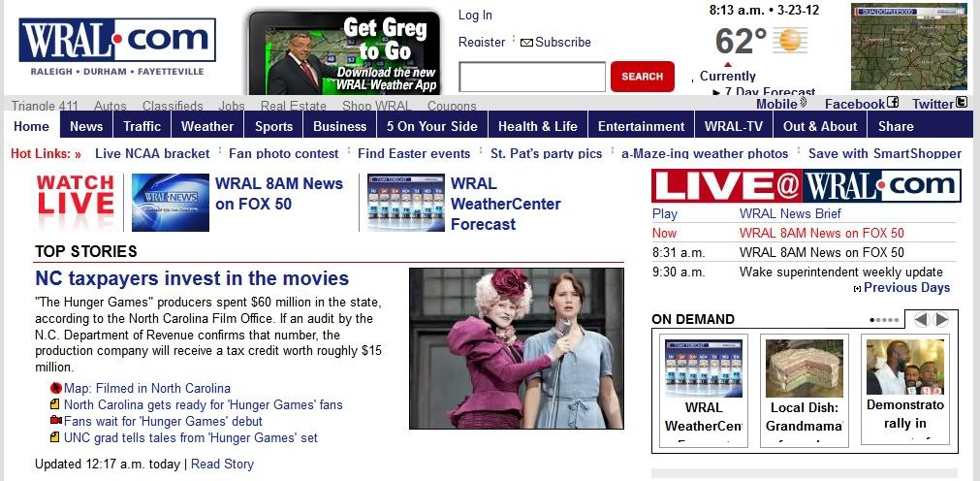Image resolution: width=980 pixels, height=481 pixels.
Task: Click into the search text field
Action: (x=532, y=77)
